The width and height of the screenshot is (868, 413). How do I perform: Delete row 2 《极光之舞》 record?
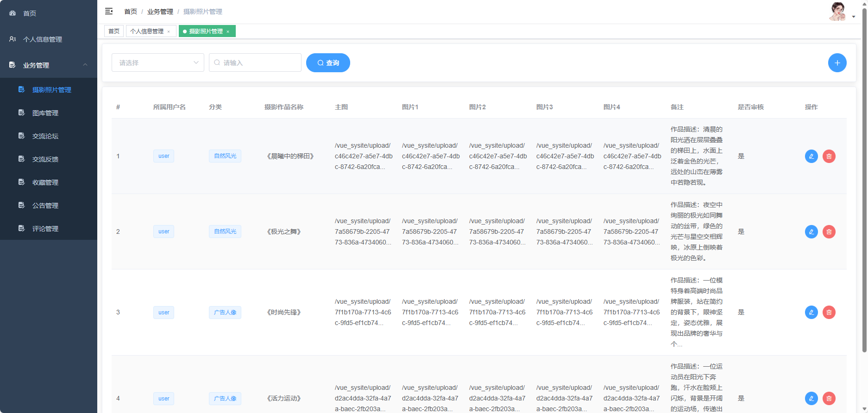[x=829, y=232]
